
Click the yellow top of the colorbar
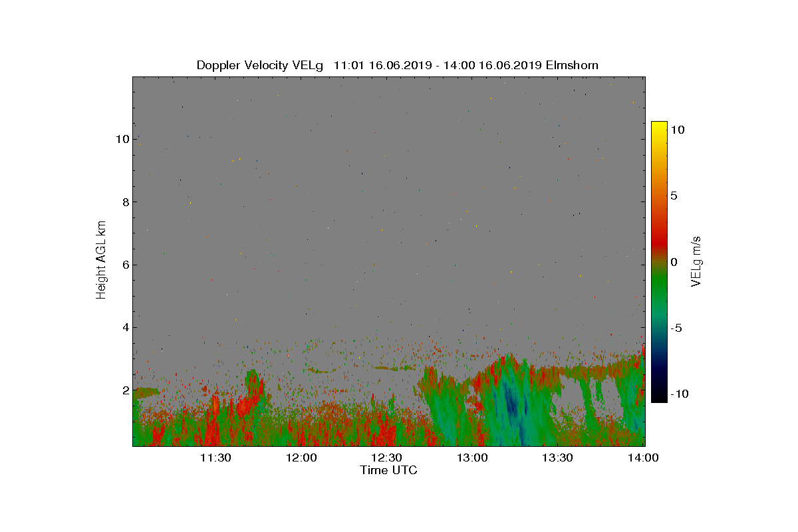click(x=659, y=126)
